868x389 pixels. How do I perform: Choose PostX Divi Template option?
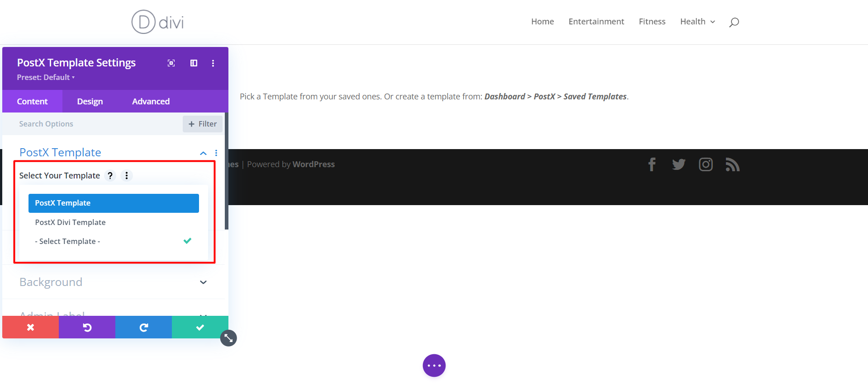click(114, 222)
